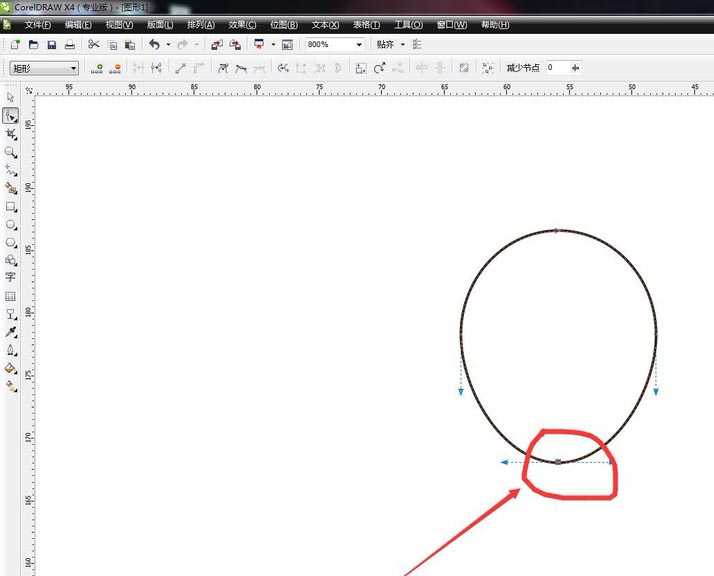Select the Eyedropper tool
This screenshot has height=576, width=714.
(x=10, y=332)
